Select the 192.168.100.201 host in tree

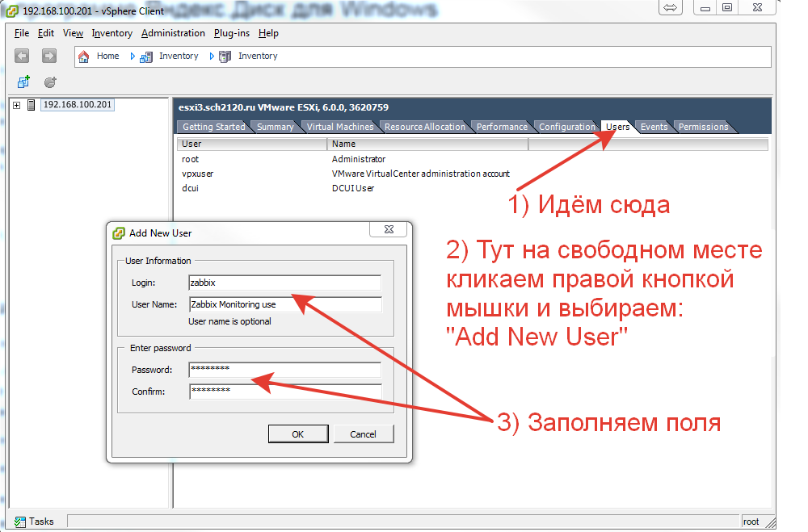78,105
